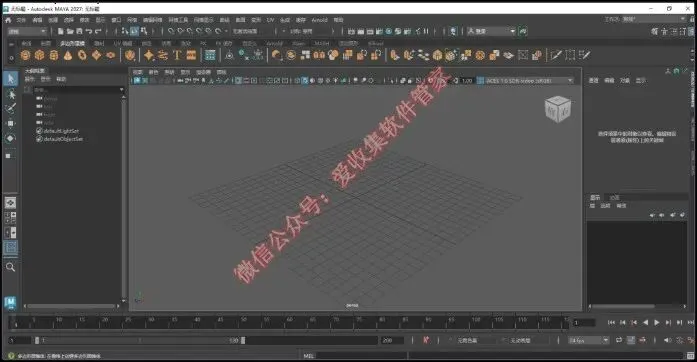Toggle the audio mute speaker icon
The height and width of the screenshot is (362, 697).
(667, 340)
